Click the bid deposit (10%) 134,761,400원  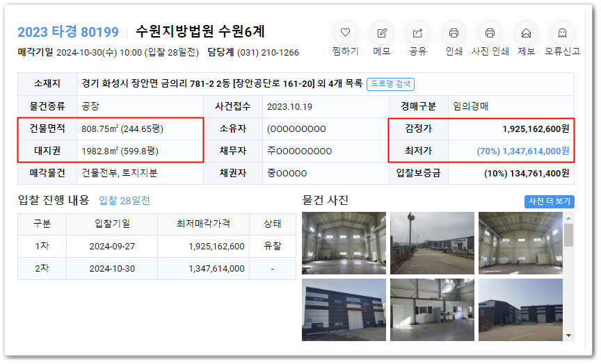[x=527, y=174]
